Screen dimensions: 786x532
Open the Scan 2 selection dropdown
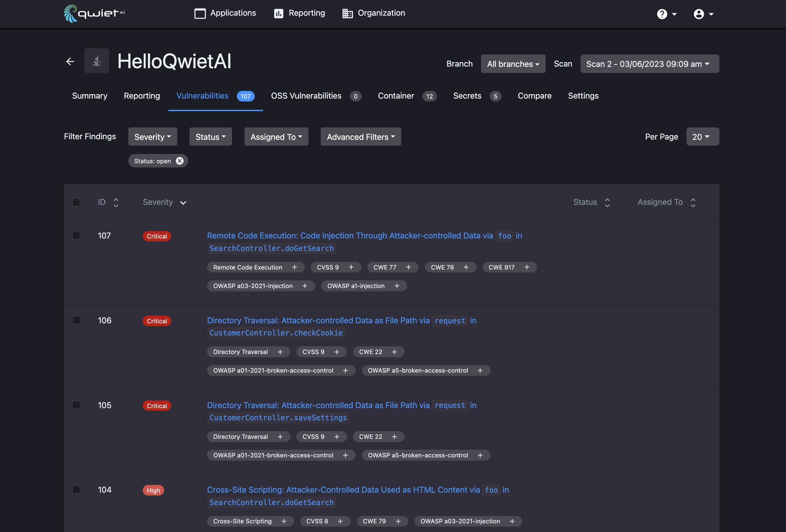(650, 64)
